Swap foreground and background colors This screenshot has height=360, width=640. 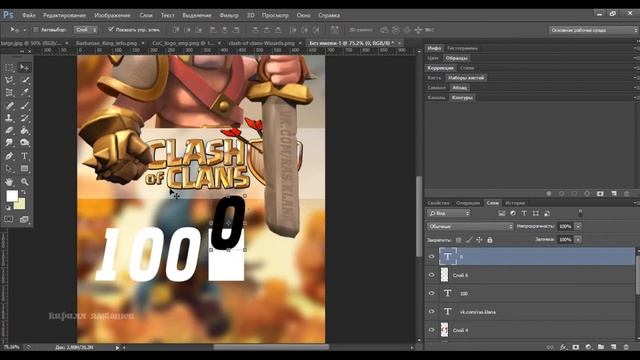23,192
